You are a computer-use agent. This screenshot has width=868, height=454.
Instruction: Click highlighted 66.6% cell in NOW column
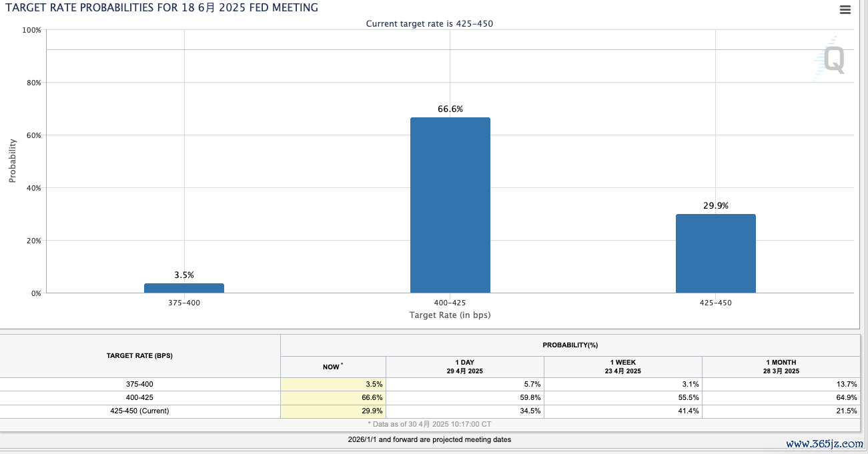pos(333,398)
